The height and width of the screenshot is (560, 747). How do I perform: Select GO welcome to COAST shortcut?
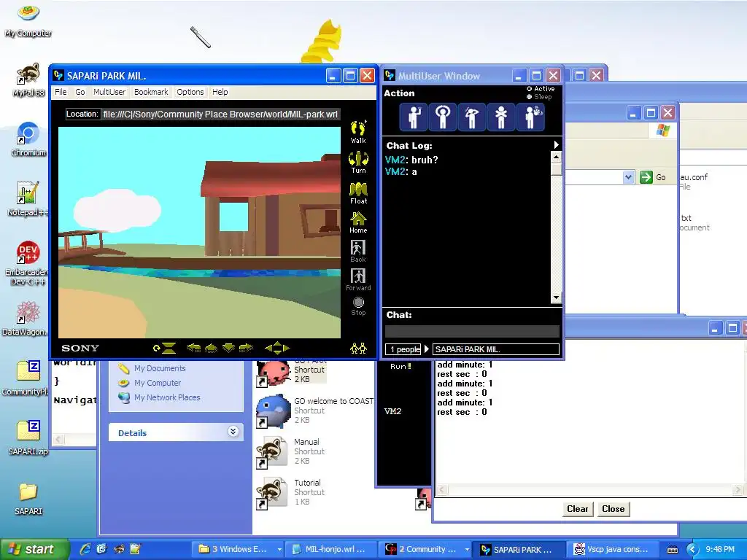(x=315, y=411)
